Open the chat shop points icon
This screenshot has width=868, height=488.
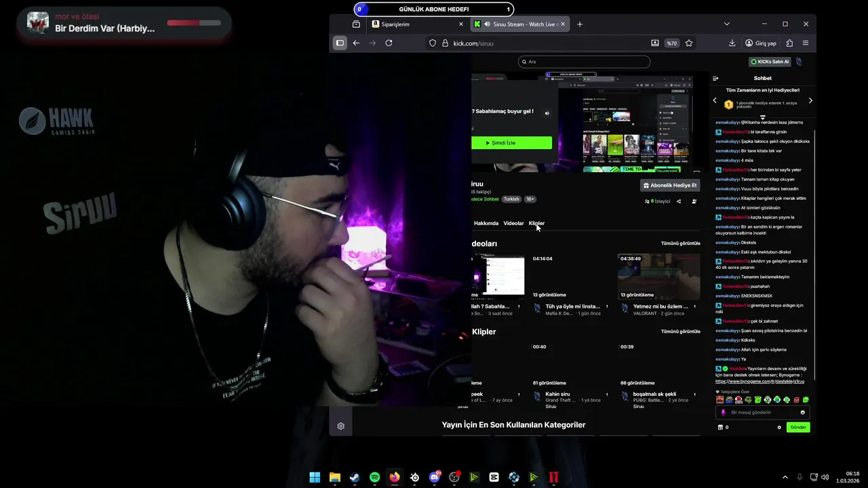[720, 427]
